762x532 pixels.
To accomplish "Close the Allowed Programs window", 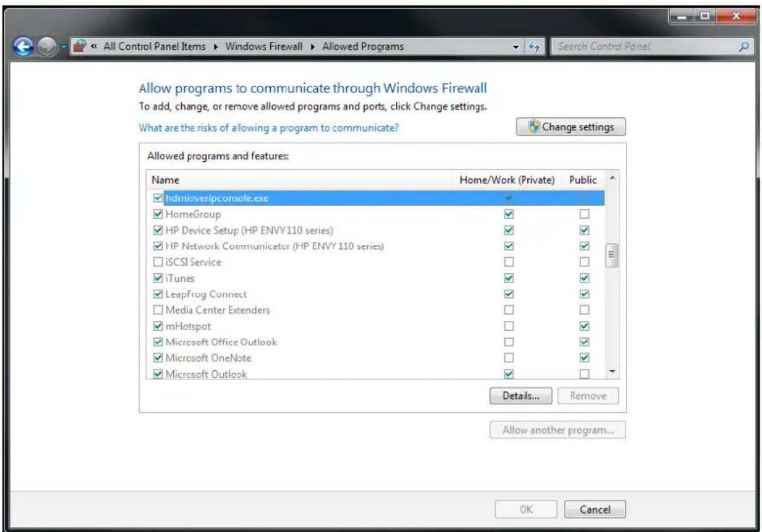I will [736, 16].
